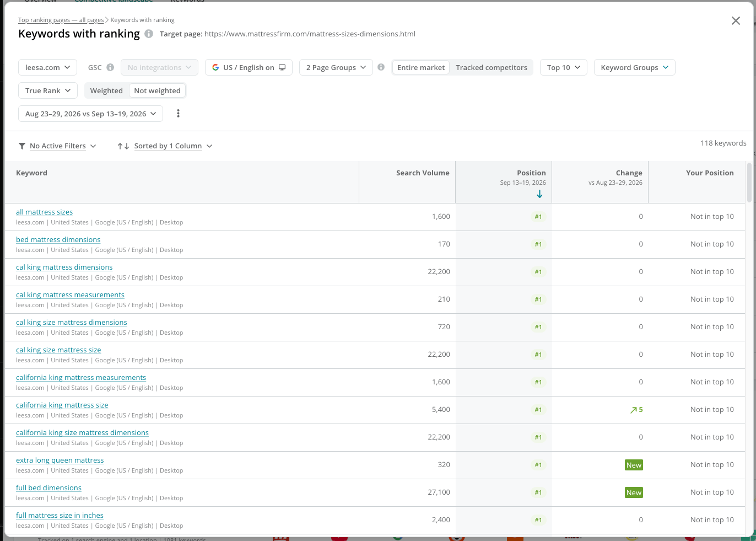Open Top 10 dropdown

pyautogui.click(x=564, y=67)
